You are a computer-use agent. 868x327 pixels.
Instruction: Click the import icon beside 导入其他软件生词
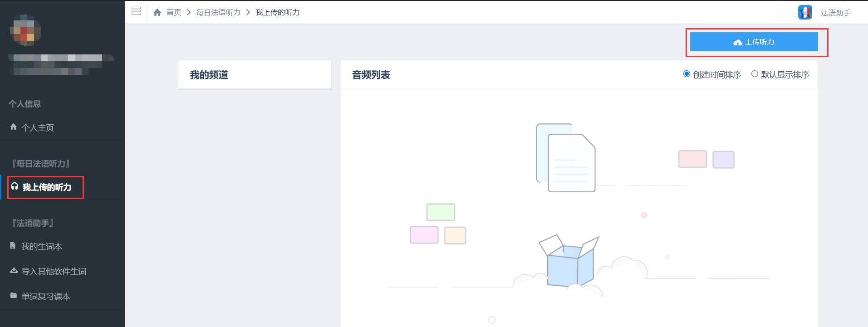(x=14, y=271)
